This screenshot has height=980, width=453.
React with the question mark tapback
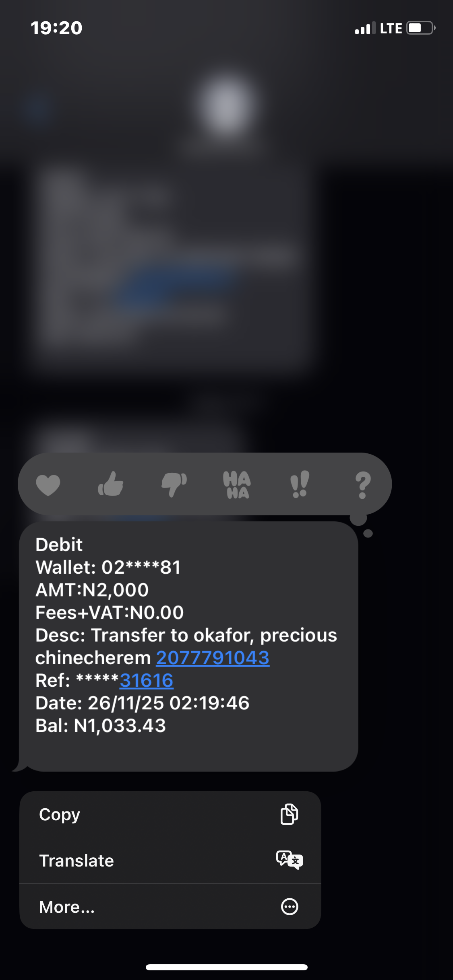coord(363,485)
